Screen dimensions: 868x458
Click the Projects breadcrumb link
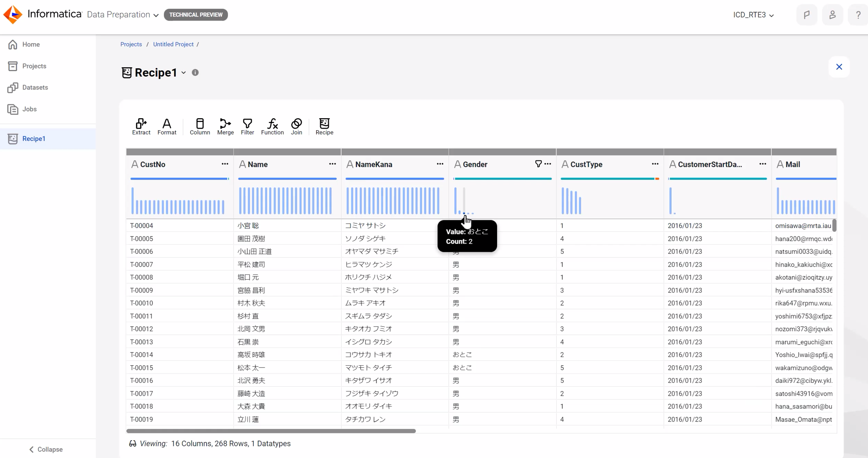(131, 44)
